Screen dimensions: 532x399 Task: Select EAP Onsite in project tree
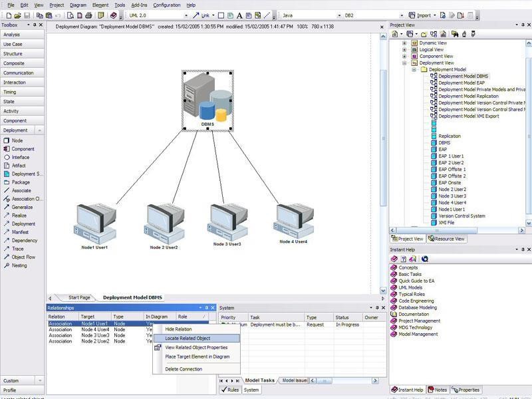click(450, 182)
